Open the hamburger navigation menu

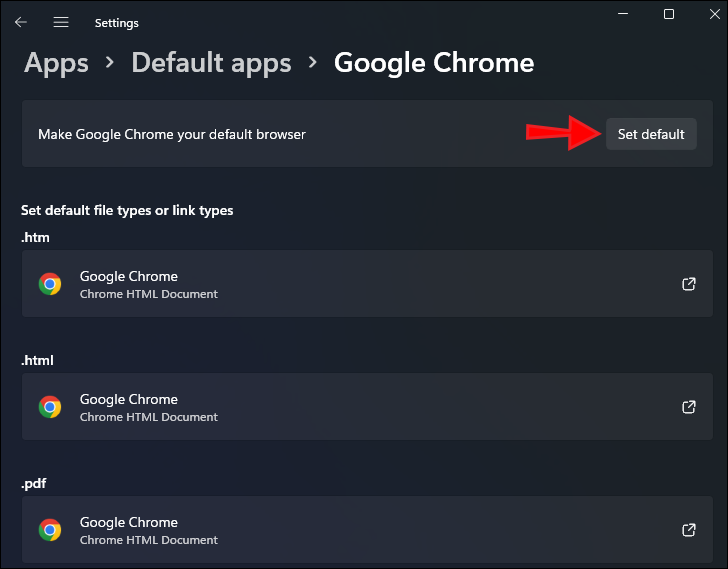point(61,22)
